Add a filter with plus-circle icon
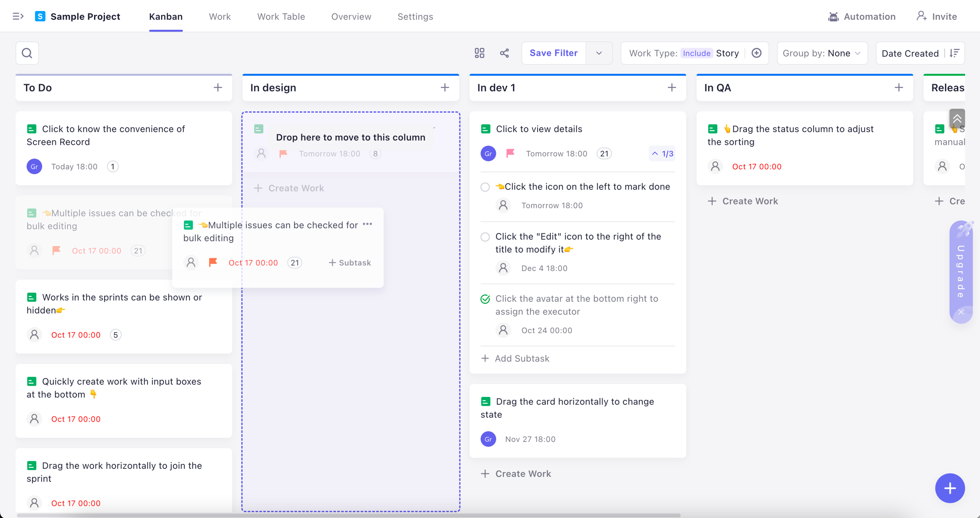Viewport: 980px width, 518px height. pyautogui.click(x=756, y=53)
